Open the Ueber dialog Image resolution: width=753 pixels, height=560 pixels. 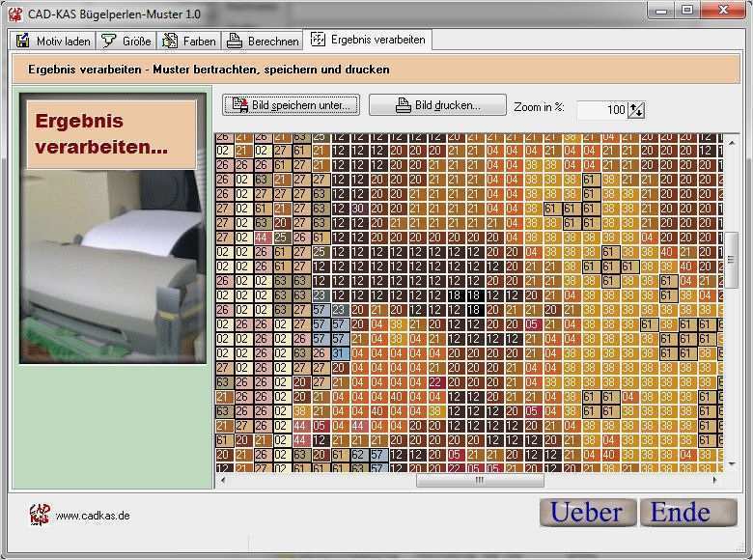pyautogui.click(x=588, y=513)
